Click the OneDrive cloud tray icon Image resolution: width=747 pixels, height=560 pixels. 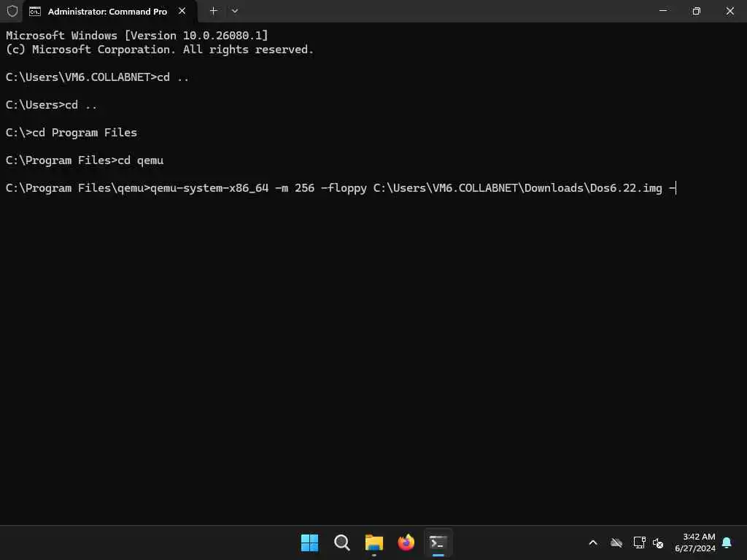point(616,542)
